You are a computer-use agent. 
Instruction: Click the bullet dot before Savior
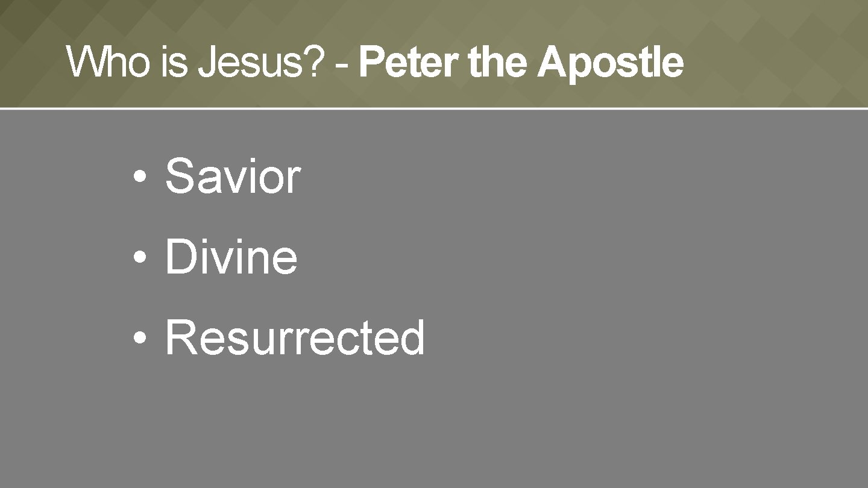[x=140, y=177]
